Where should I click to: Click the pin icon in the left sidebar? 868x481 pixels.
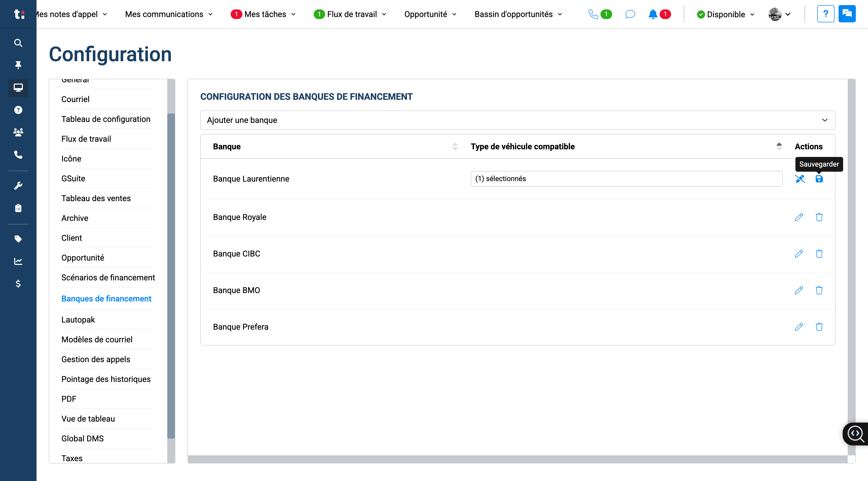(18, 65)
